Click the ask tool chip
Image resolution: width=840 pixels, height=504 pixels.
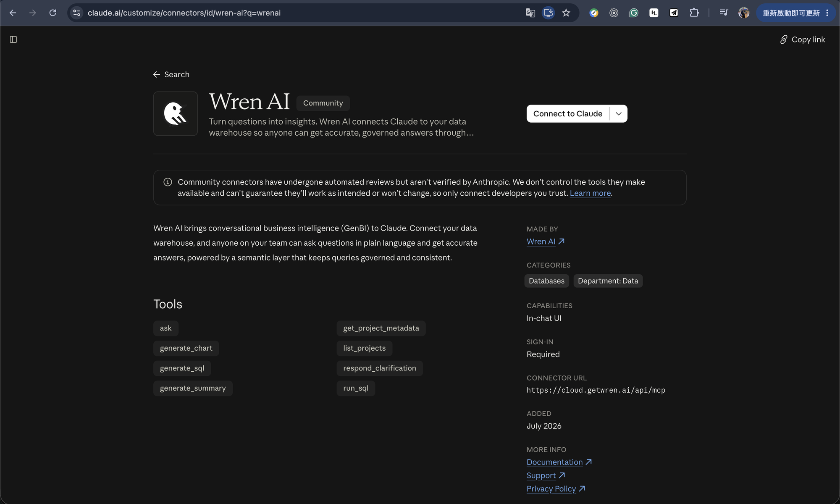pos(165,328)
